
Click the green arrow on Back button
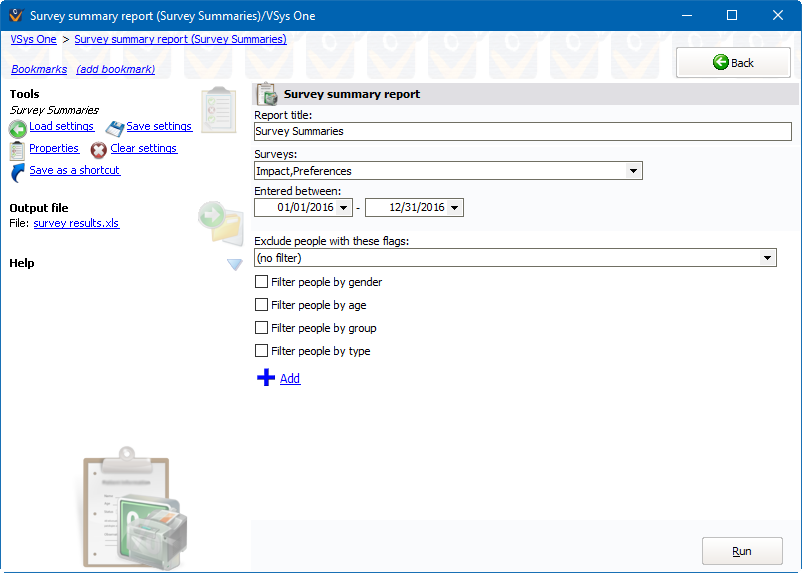[721, 62]
